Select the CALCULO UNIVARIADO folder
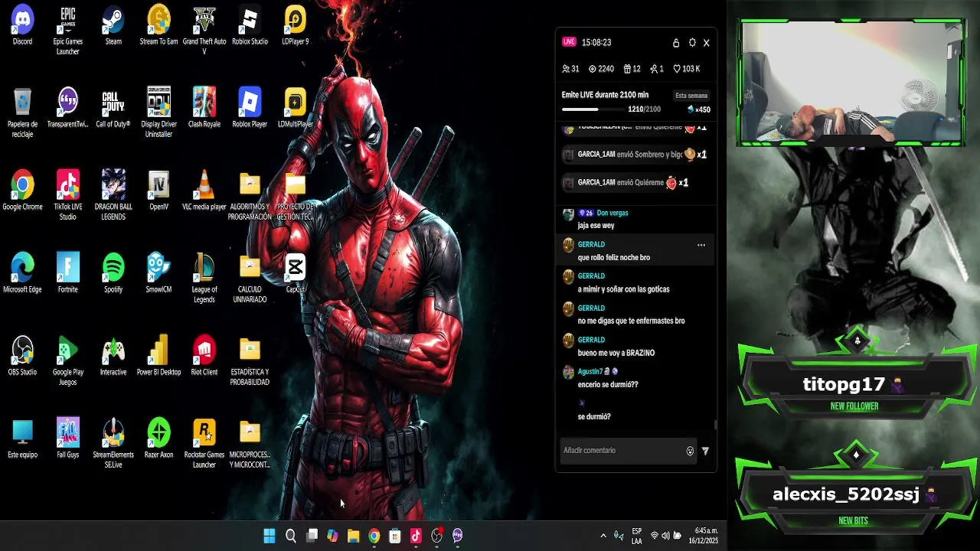Viewport: 980px width, 551px height. [250, 279]
